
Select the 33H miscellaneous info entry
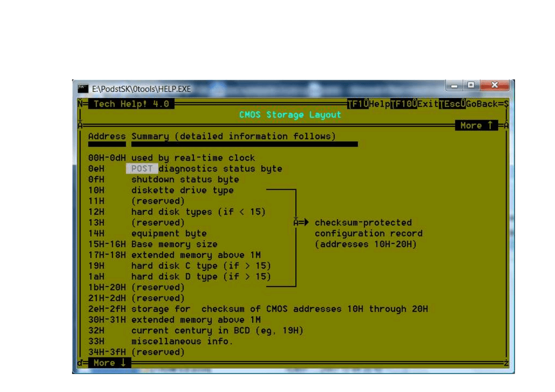point(181,342)
